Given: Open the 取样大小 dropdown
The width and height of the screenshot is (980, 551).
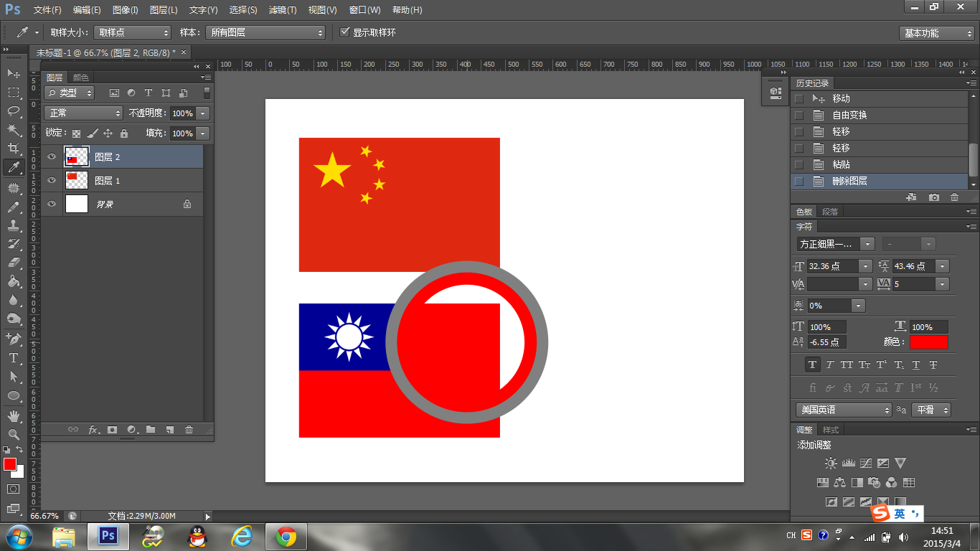Looking at the screenshot, I should click(132, 32).
